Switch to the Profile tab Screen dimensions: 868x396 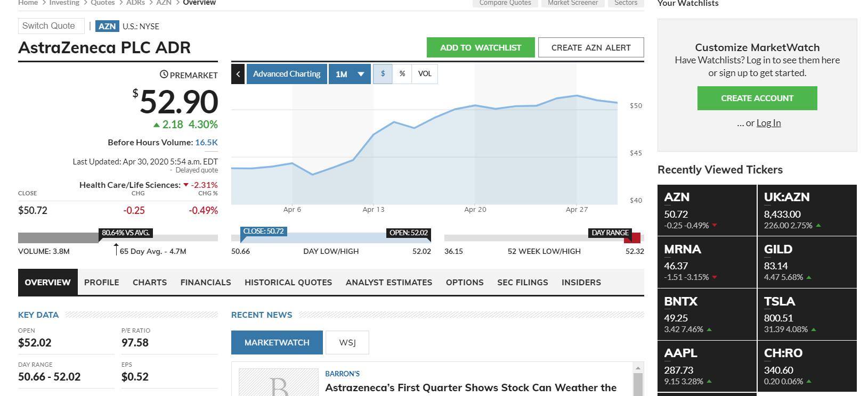click(102, 282)
